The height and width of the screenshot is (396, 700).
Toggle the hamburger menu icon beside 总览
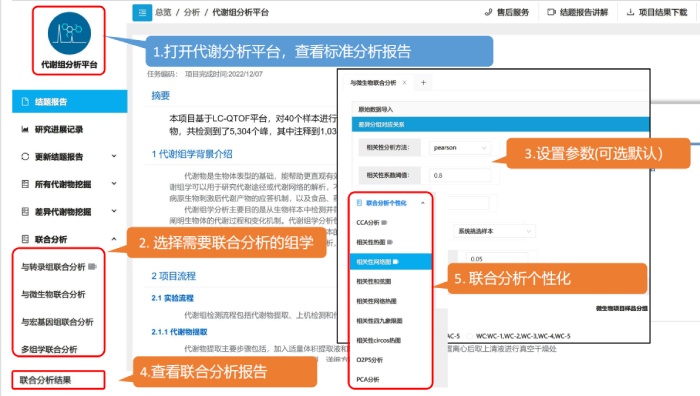pyautogui.click(x=142, y=12)
